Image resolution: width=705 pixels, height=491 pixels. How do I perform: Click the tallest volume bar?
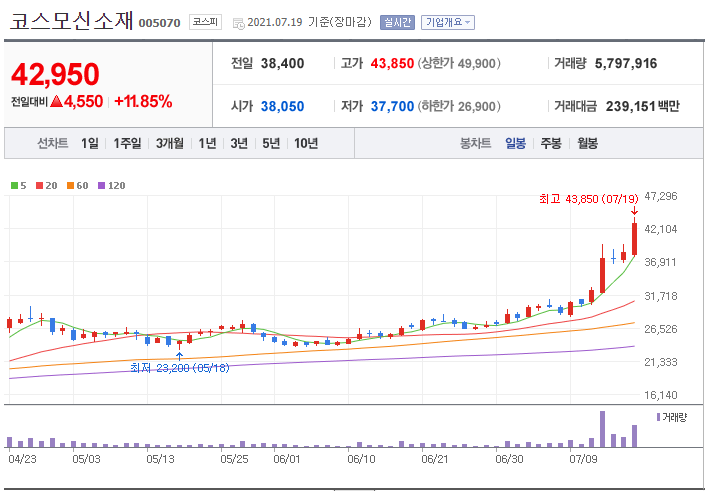(602, 429)
